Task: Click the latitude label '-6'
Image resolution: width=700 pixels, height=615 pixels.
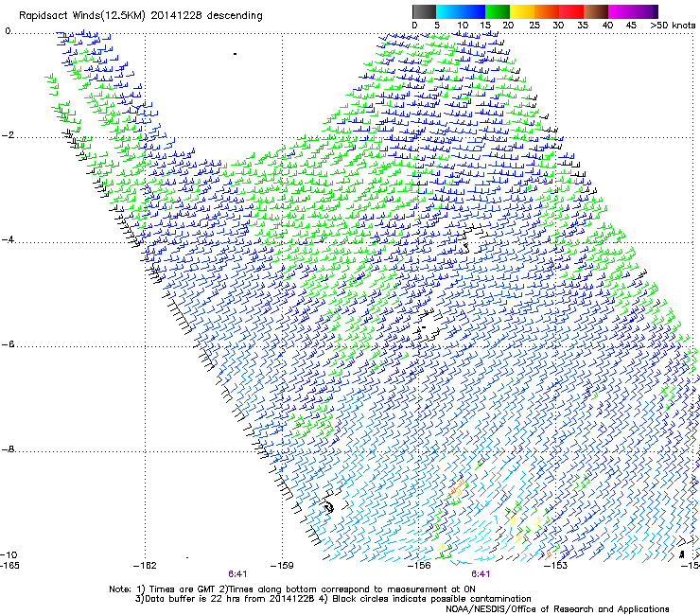Action: point(8,344)
